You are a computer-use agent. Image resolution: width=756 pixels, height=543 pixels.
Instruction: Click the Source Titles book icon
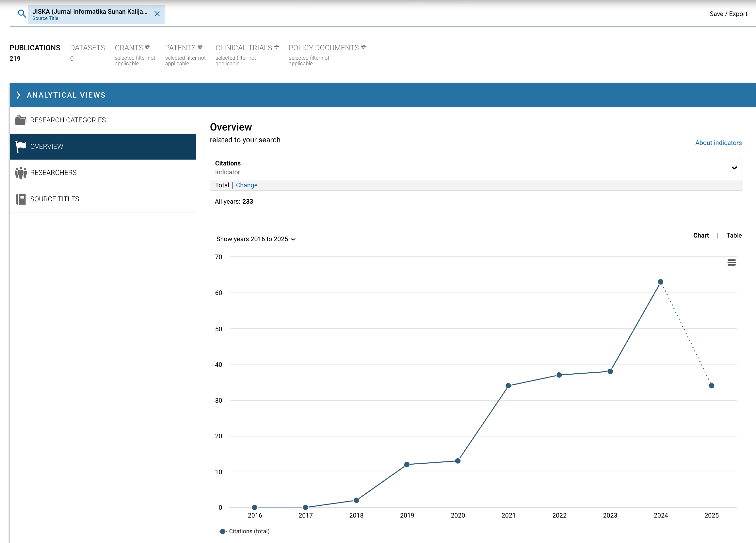click(x=21, y=199)
